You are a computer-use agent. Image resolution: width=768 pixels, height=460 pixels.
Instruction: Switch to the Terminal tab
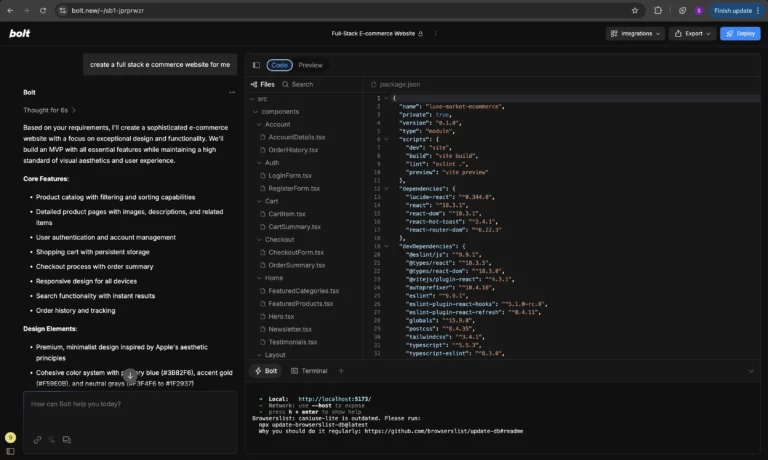click(308, 371)
